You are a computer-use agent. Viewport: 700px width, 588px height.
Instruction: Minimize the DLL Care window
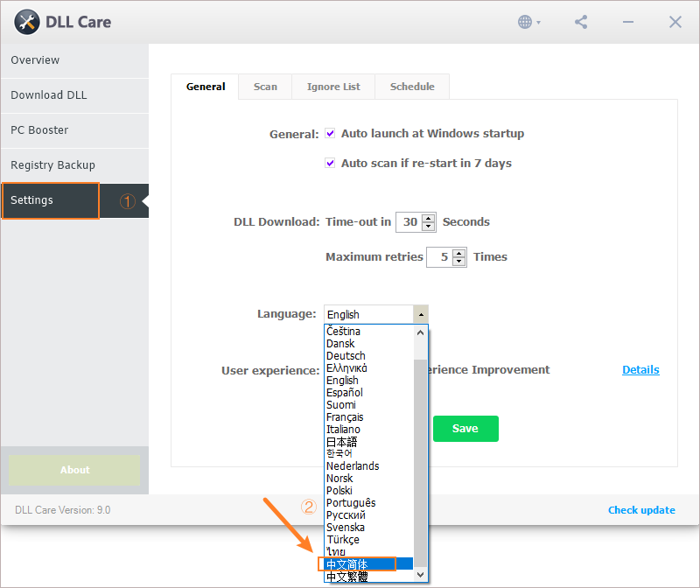pos(628,22)
